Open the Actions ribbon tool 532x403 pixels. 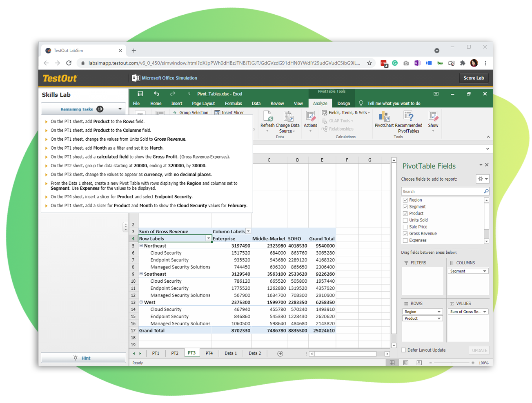[310, 122]
